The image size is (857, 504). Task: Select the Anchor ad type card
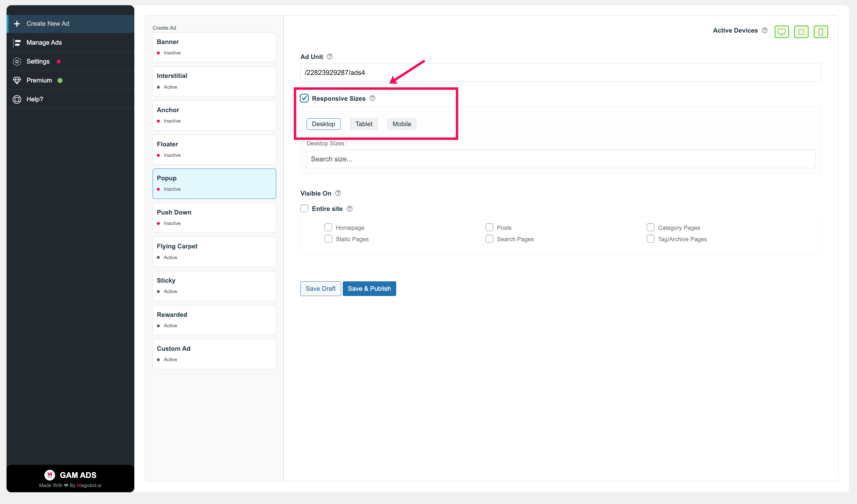coord(214,116)
